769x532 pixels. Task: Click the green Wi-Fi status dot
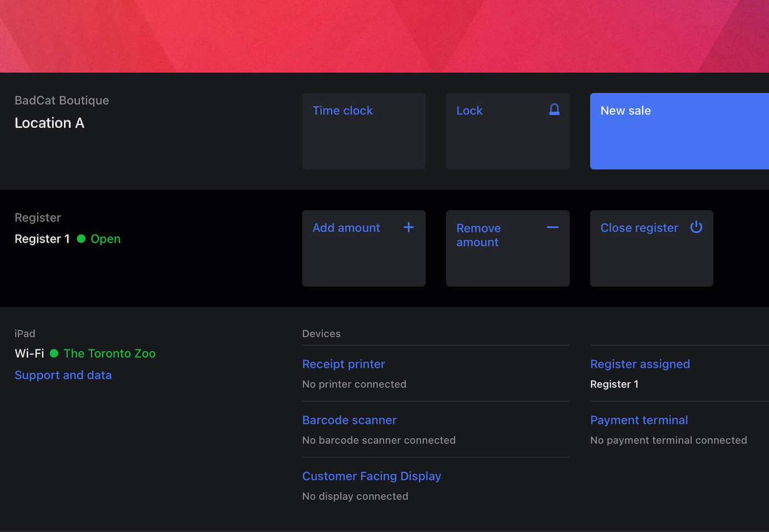(54, 354)
